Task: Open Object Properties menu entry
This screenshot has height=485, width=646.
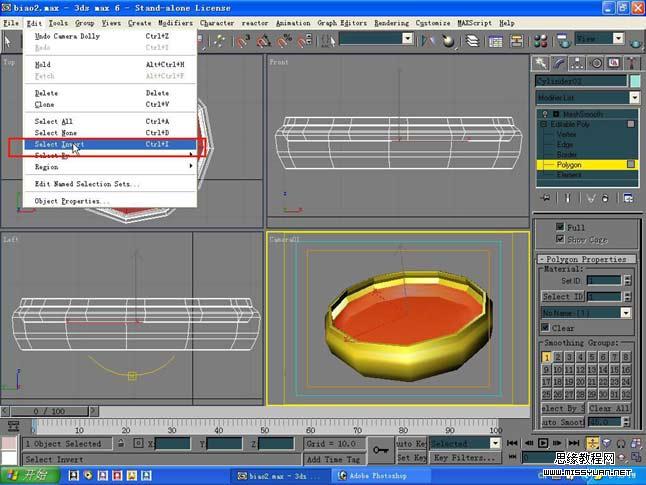Action: click(x=110, y=201)
